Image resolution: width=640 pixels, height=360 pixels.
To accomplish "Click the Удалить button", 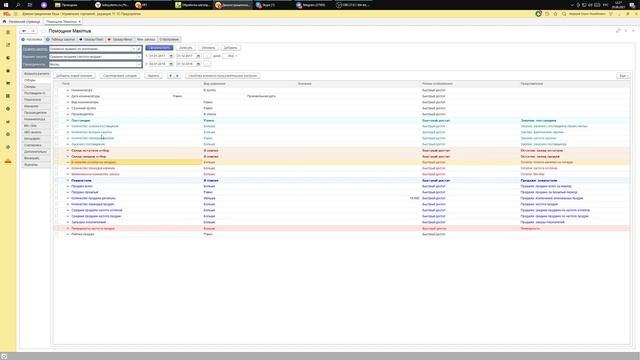I will [153, 76].
